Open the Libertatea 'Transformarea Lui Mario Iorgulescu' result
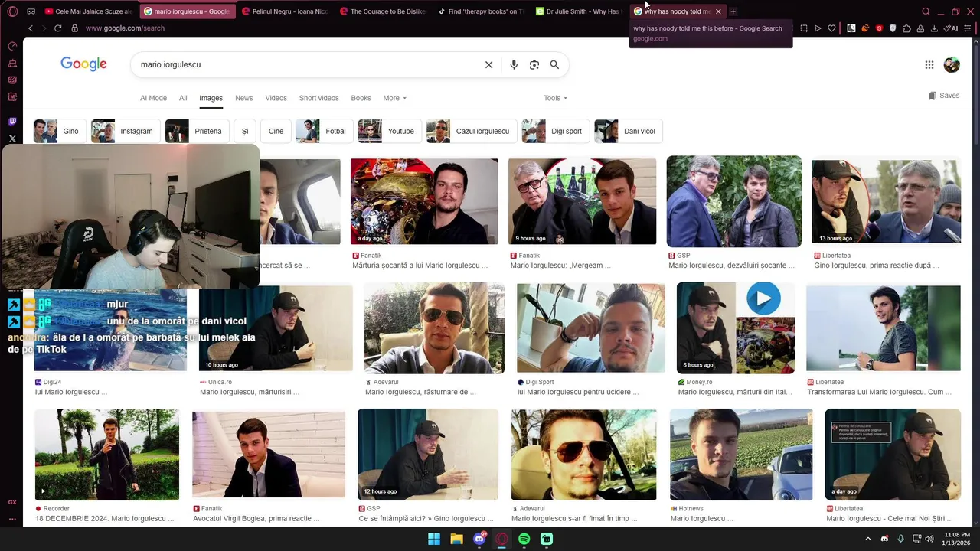This screenshot has width=980, height=551. point(884,328)
